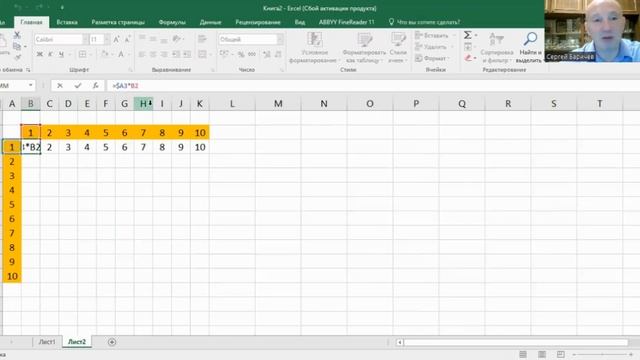Screen dimensions: 640x360
Task: Click the text orientation icon
Action: (176, 39)
